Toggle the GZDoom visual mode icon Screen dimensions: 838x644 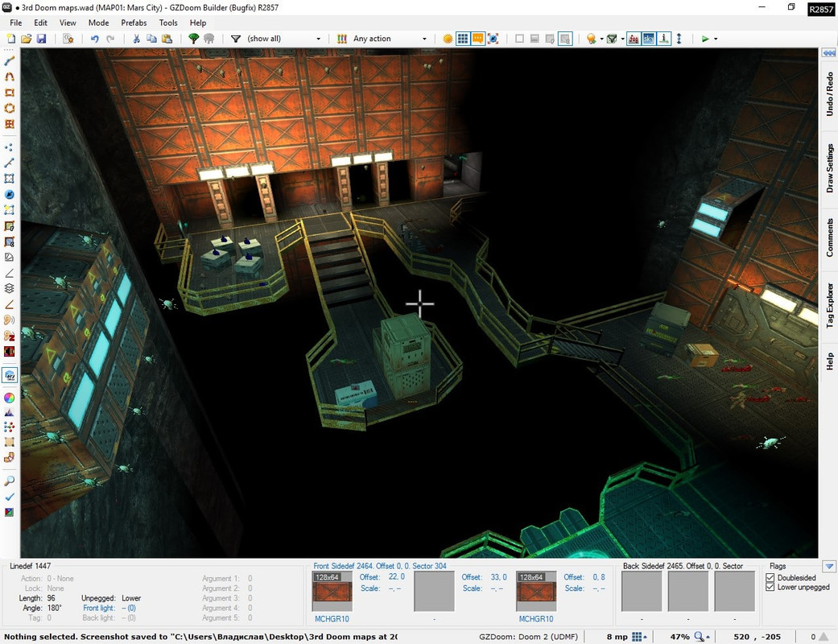click(10, 375)
